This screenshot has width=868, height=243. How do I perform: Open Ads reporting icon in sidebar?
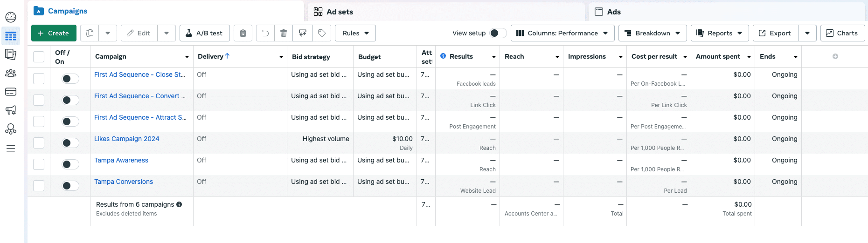tap(11, 54)
